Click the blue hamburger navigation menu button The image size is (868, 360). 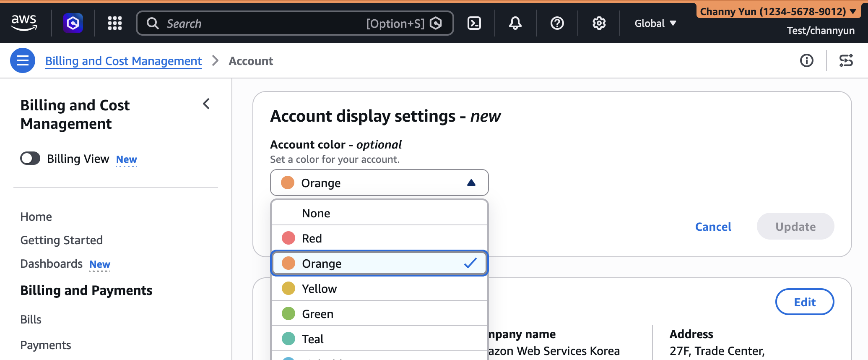23,61
